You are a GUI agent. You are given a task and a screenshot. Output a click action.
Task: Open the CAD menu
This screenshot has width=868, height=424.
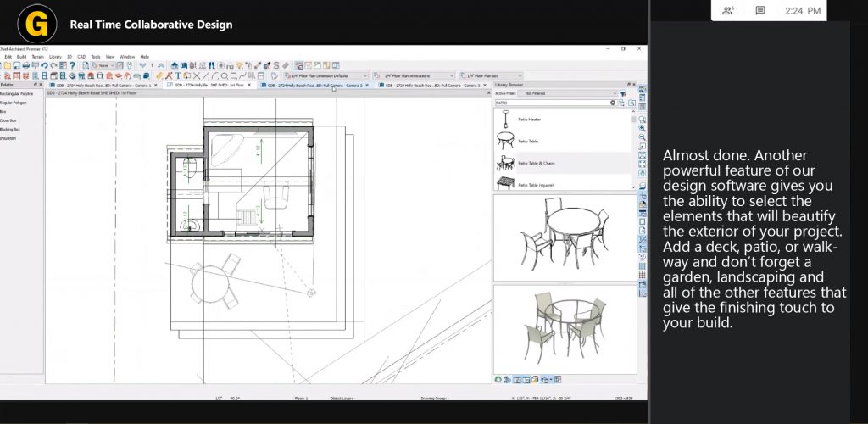pyautogui.click(x=81, y=57)
